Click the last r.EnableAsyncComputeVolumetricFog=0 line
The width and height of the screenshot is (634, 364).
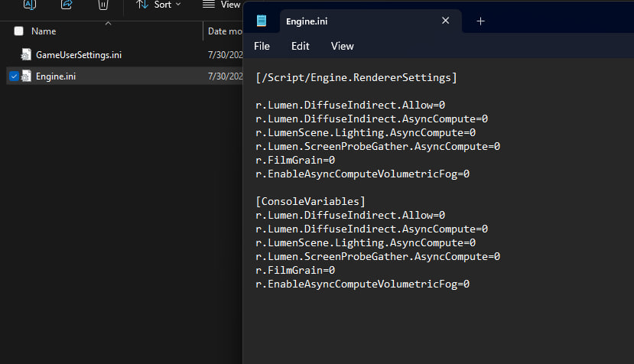363,284
